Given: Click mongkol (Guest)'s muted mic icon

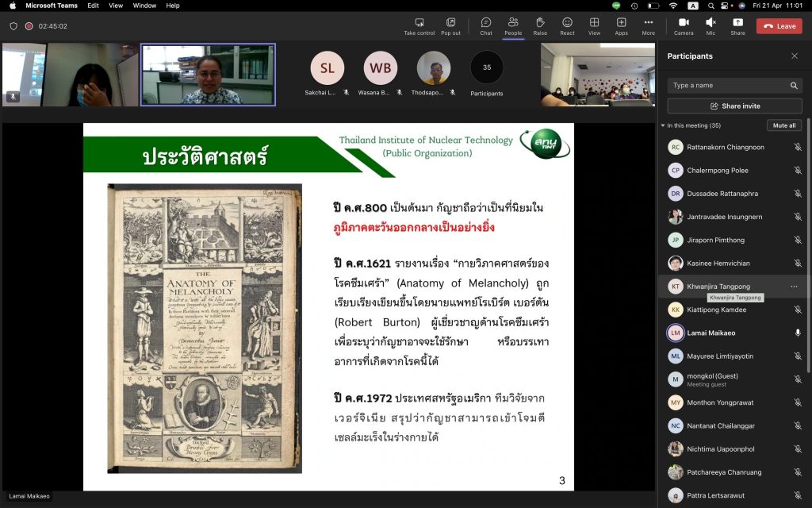Looking at the screenshot, I should pyautogui.click(x=798, y=379).
